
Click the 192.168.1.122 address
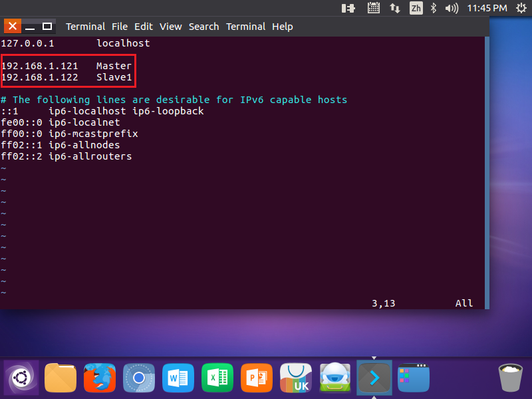pyautogui.click(x=40, y=77)
